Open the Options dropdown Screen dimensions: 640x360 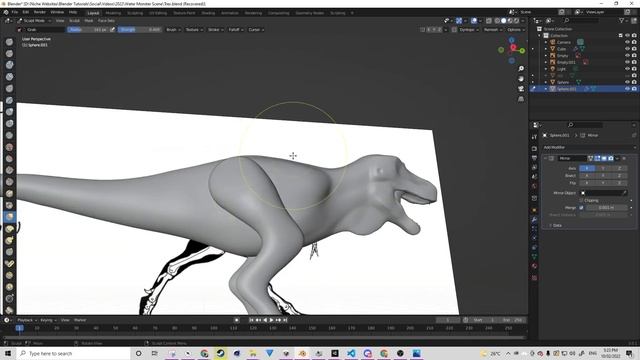(516, 30)
